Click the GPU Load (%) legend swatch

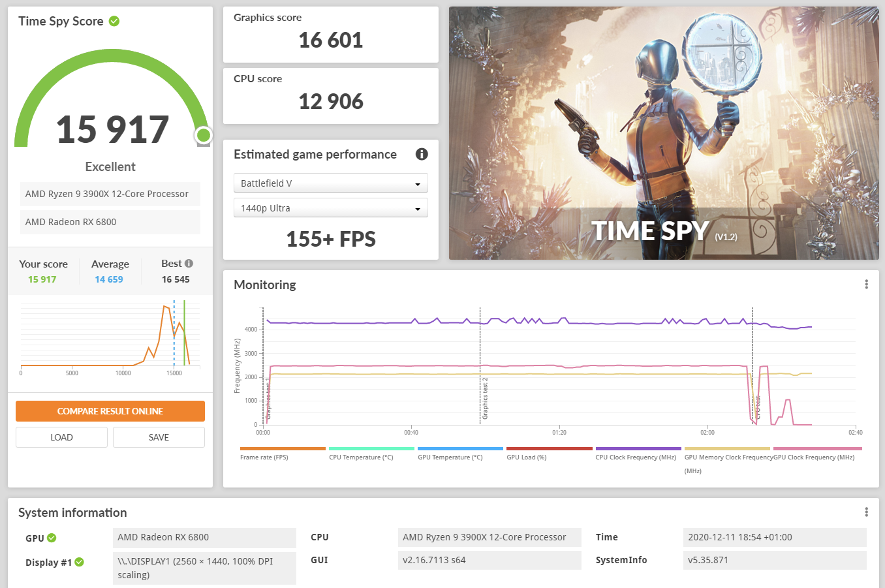(550, 449)
